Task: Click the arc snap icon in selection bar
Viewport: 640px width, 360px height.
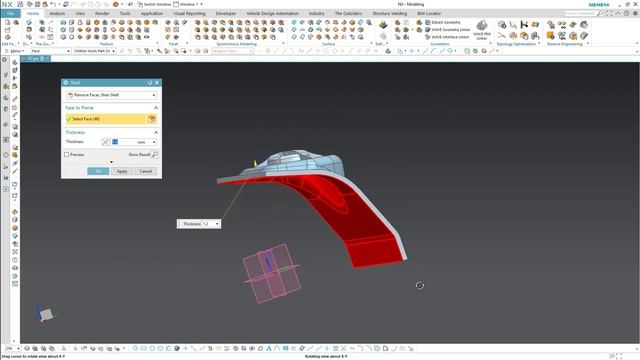Action: point(433,51)
